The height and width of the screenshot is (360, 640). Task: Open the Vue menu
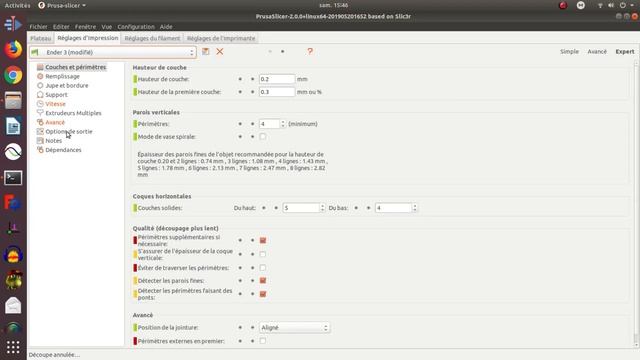click(107, 27)
